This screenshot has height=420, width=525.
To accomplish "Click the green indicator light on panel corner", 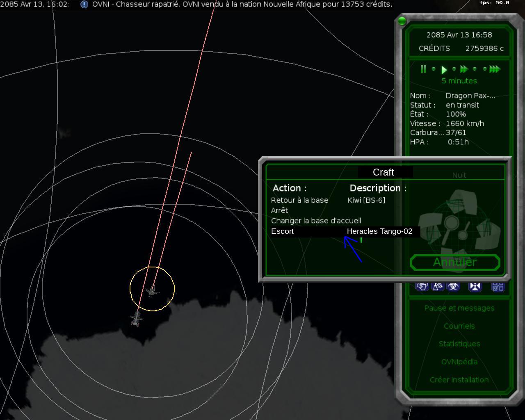I will [x=402, y=21].
